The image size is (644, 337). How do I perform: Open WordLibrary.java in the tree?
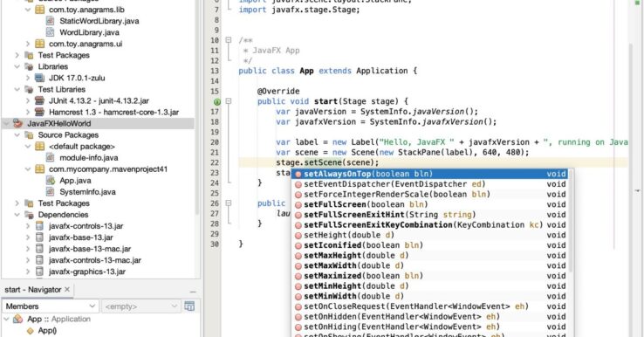point(89,32)
